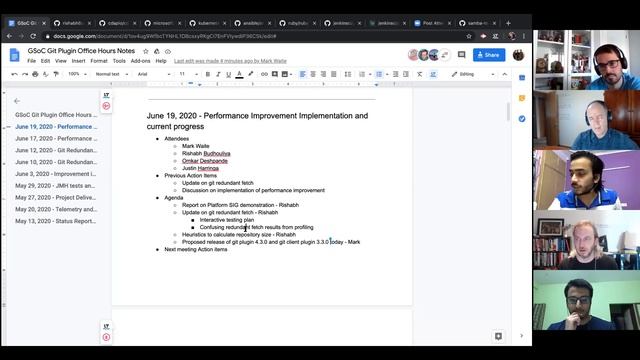Open the Add-ons menu
640x360 pixels.
coord(140,61)
